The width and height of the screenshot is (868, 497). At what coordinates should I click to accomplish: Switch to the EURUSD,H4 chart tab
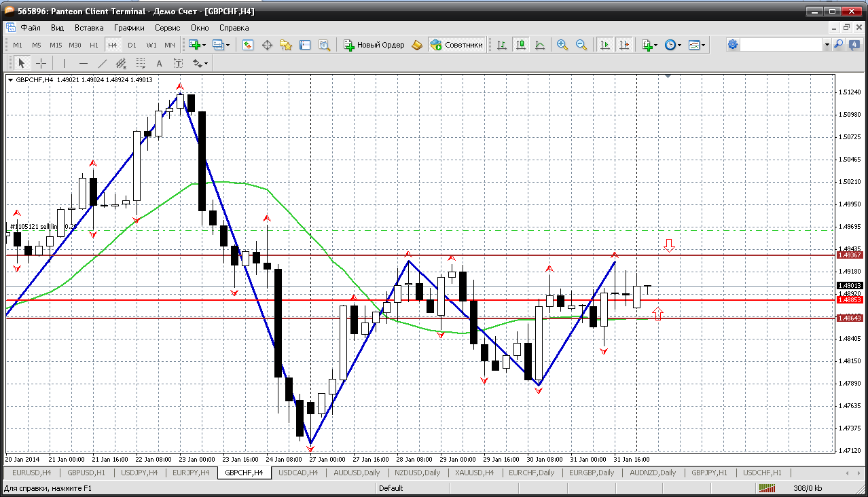point(32,473)
